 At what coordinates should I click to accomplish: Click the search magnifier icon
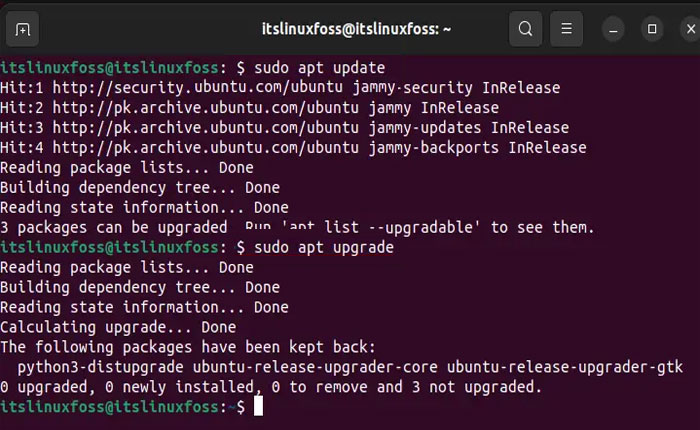point(525,29)
